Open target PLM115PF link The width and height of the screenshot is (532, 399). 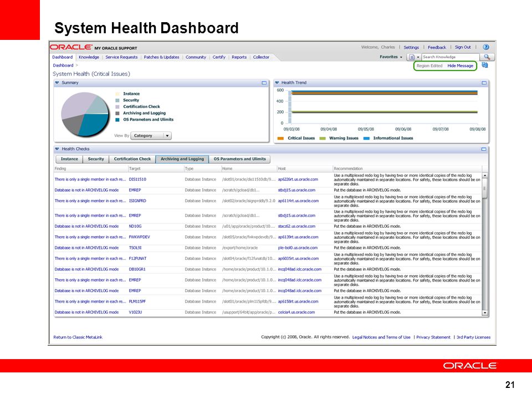point(137,301)
